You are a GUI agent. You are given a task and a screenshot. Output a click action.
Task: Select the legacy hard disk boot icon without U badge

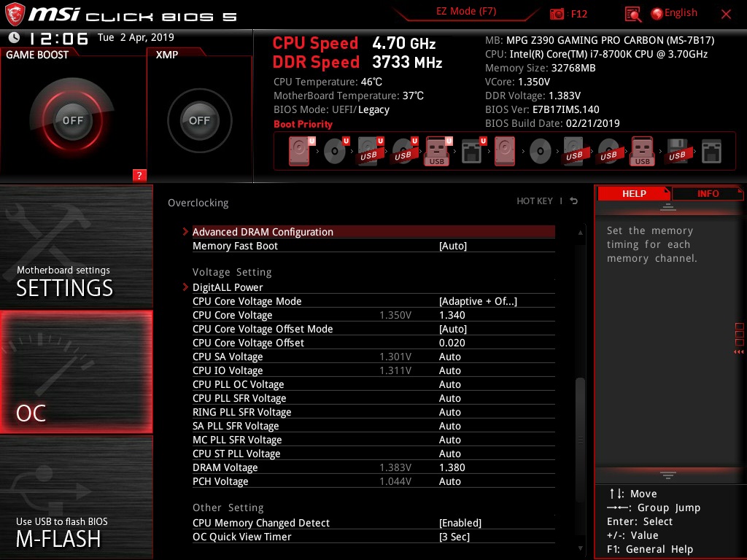(505, 151)
